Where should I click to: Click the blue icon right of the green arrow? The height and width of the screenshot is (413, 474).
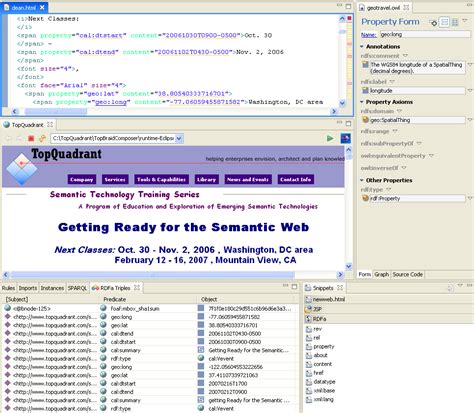[345, 138]
